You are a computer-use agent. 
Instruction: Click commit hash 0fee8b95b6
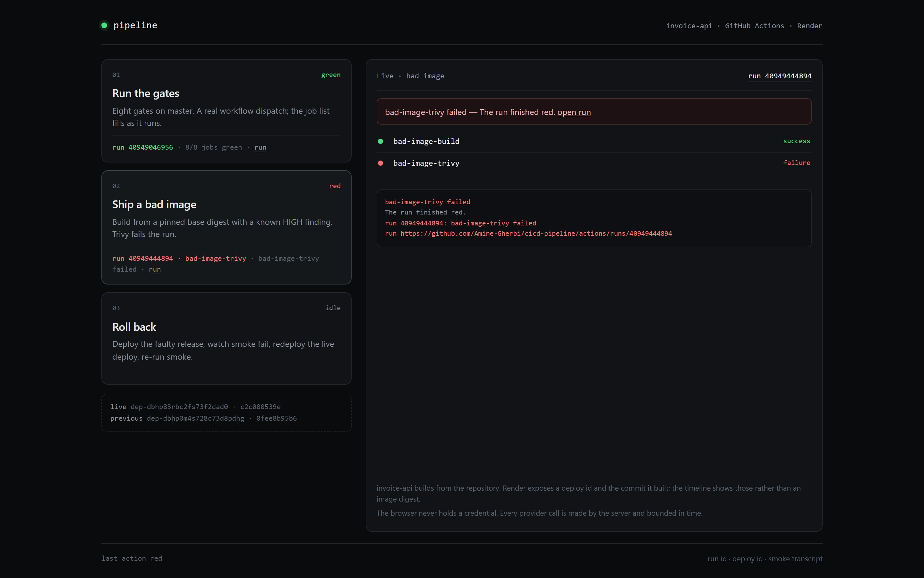click(x=277, y=419)
